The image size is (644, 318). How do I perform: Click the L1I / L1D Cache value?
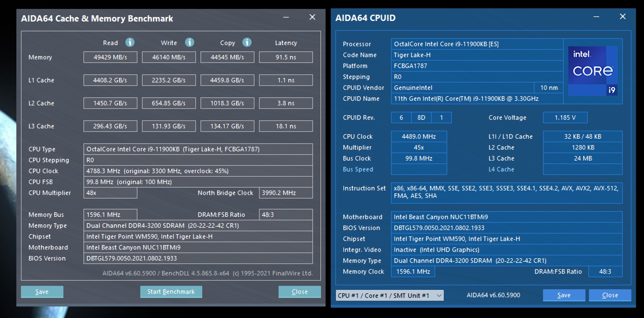click(583, 136)
